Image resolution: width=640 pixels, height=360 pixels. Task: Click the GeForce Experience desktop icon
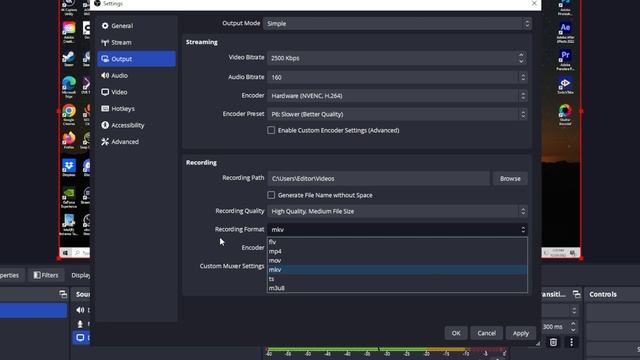point(69,198)
